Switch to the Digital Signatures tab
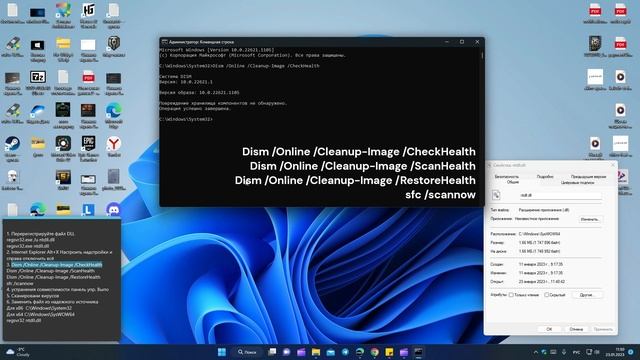Image resolution: width=640 pixels, height=360 pixels. [577, 183]
